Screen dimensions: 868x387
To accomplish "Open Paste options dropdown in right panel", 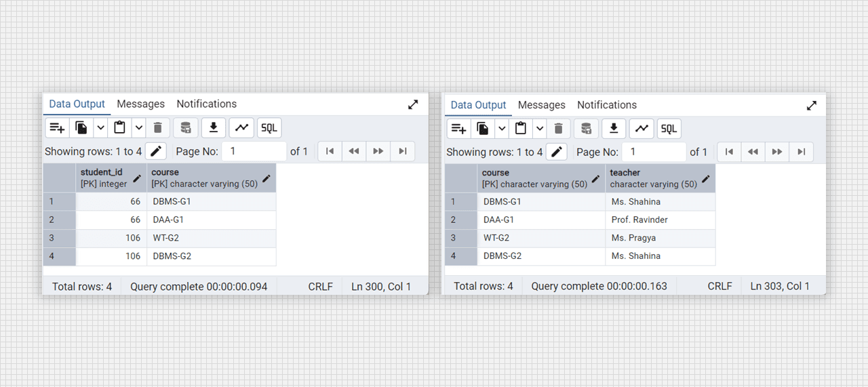I will point(540,128).
